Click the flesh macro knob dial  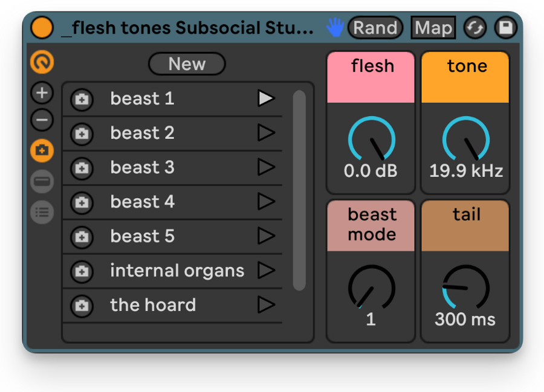372,140
